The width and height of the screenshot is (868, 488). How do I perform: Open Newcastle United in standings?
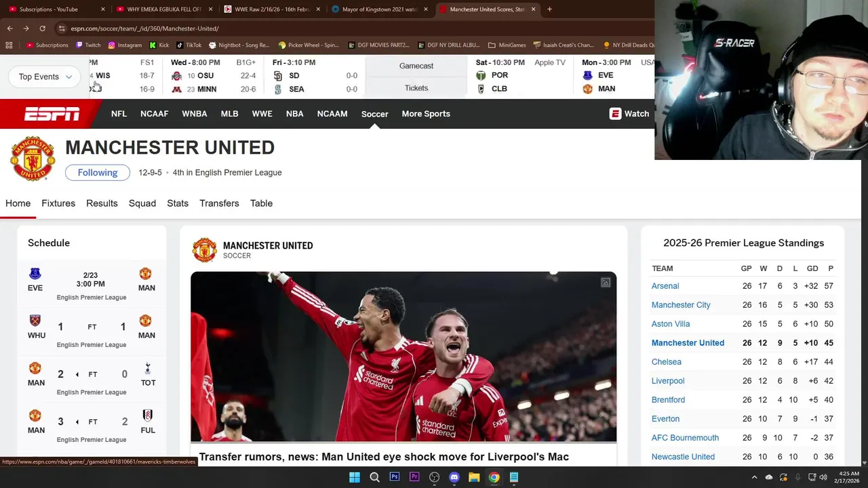click(x=683, y=457)
